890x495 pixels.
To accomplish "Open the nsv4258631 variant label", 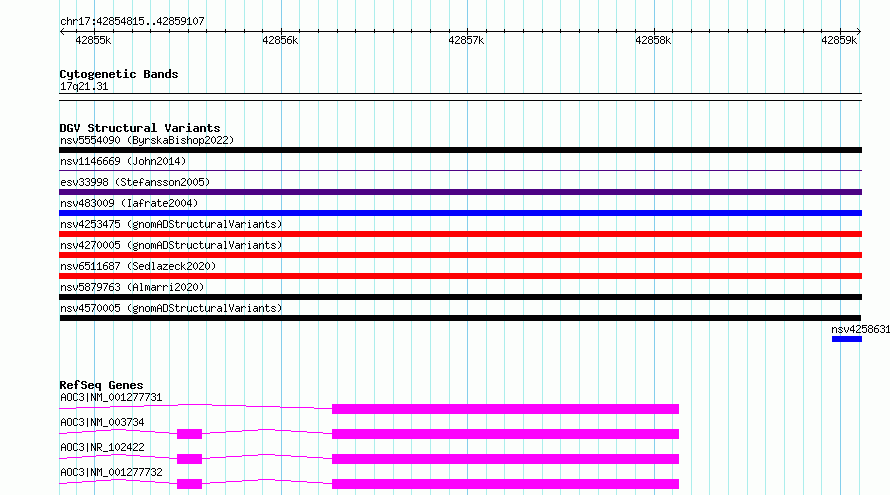I will pyautogui.click(x=860, y=329).
